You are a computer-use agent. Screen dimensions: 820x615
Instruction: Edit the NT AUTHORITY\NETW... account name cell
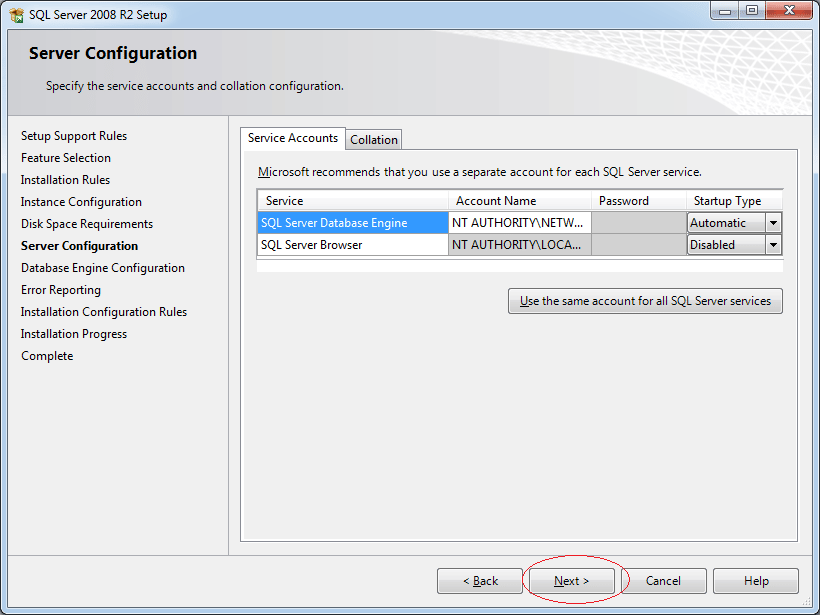pyautogui.click(x=520, y=223)
